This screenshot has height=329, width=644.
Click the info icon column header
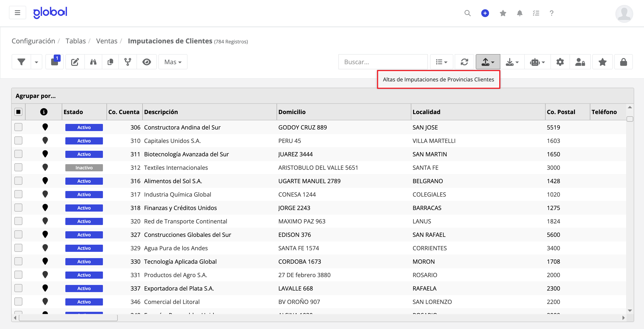(44, 112)
